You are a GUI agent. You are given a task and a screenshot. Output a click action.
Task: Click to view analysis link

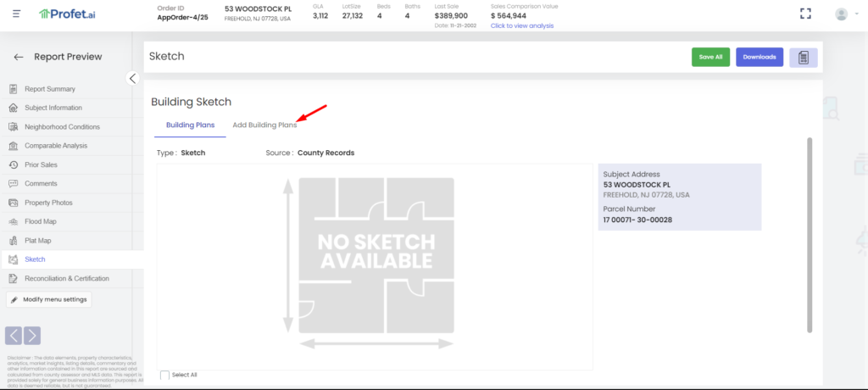pyautogui.click(x=521, y=25)
